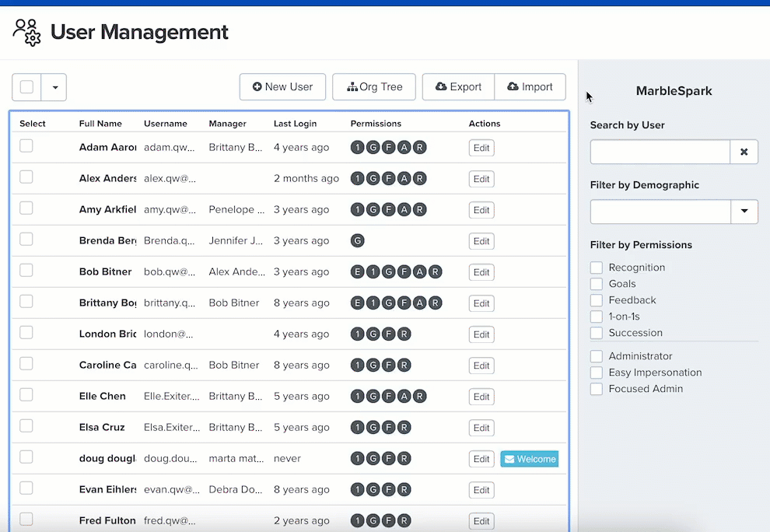The width and height of the screenshot is (770, 532).
Task: Click the 'E' permission badge in Bob Bitner's row
Action: pyautogui.click(x=358, y=271)
